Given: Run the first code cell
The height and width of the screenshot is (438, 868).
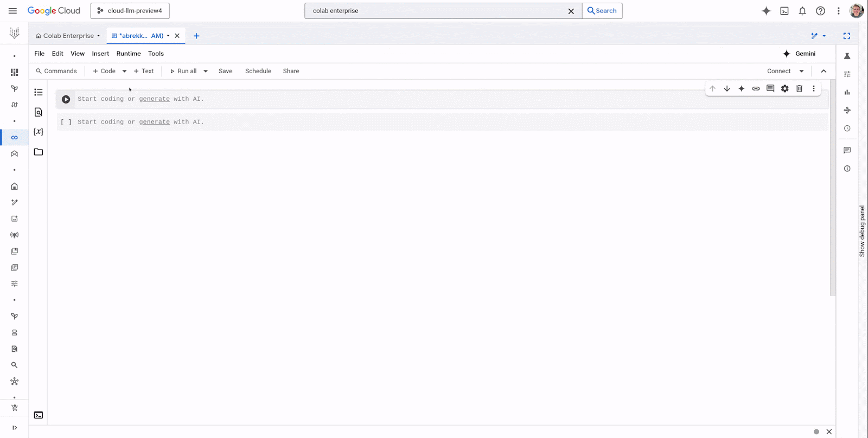Looking at the screenshot, I should coord(66,99).
